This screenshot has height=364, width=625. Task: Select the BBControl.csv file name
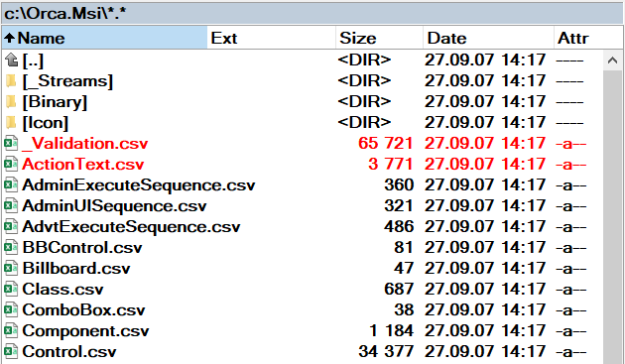pos(82,248)
